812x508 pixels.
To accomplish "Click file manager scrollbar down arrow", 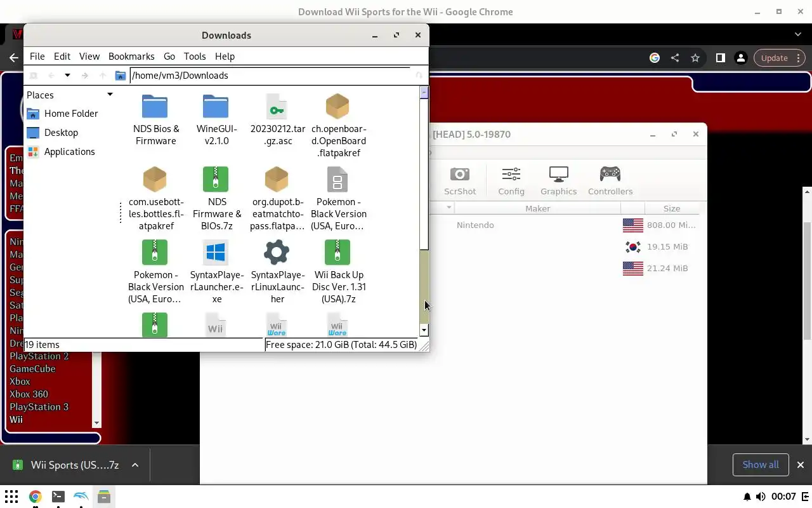I will (x=424, y=331).
